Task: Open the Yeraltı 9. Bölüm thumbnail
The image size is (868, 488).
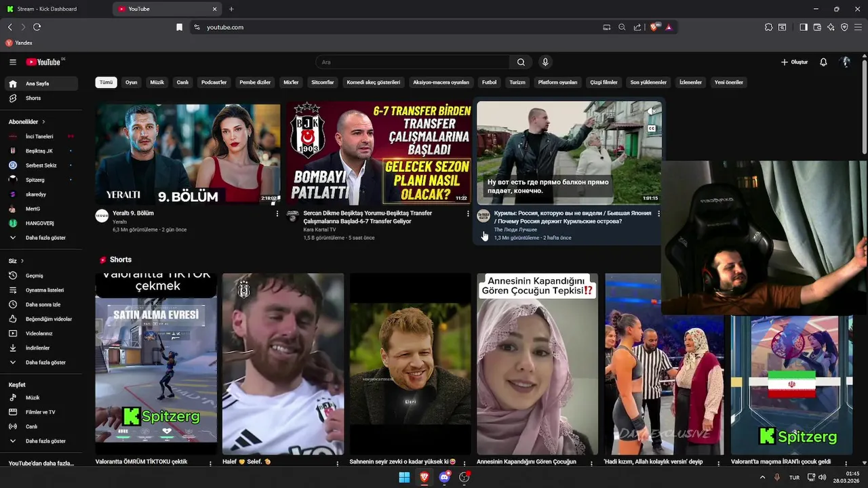Action: 188,153
